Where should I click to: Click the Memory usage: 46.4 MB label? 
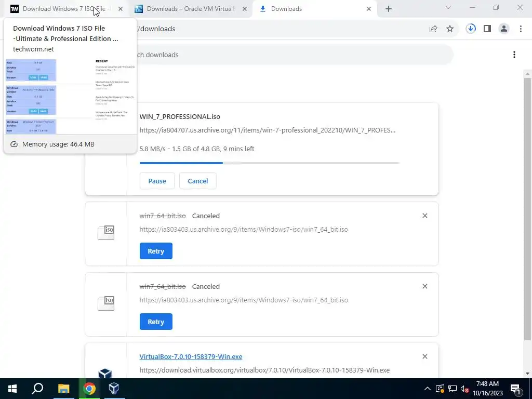(x=58, y=144)
